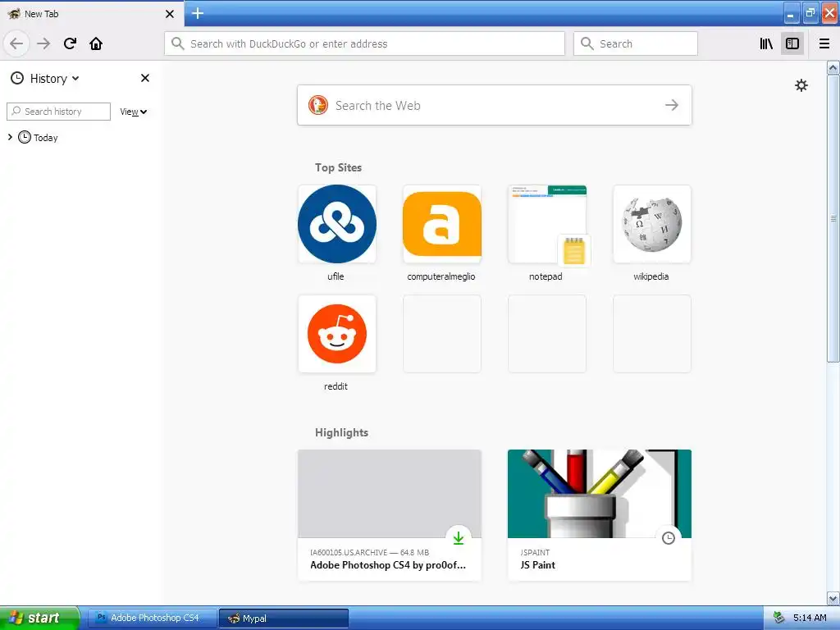Click the Highlights section heading
The image size is (840, 630).
click(x=341, y=433)
